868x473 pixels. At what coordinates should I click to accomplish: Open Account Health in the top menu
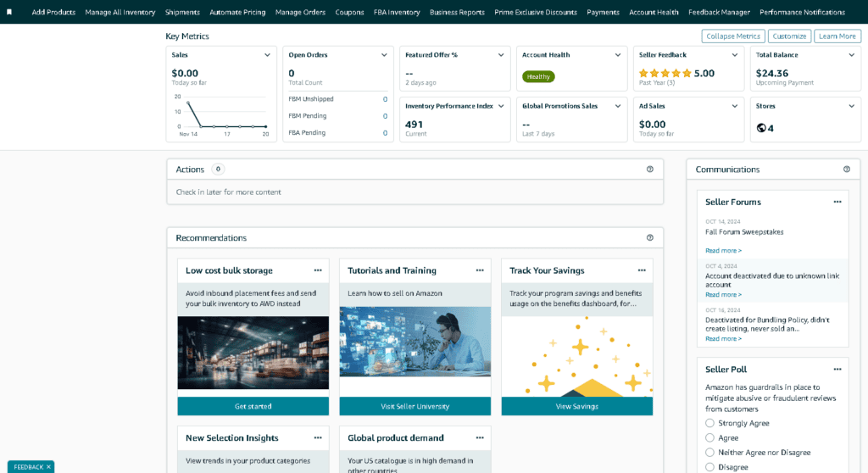click(x=654, y=12)
